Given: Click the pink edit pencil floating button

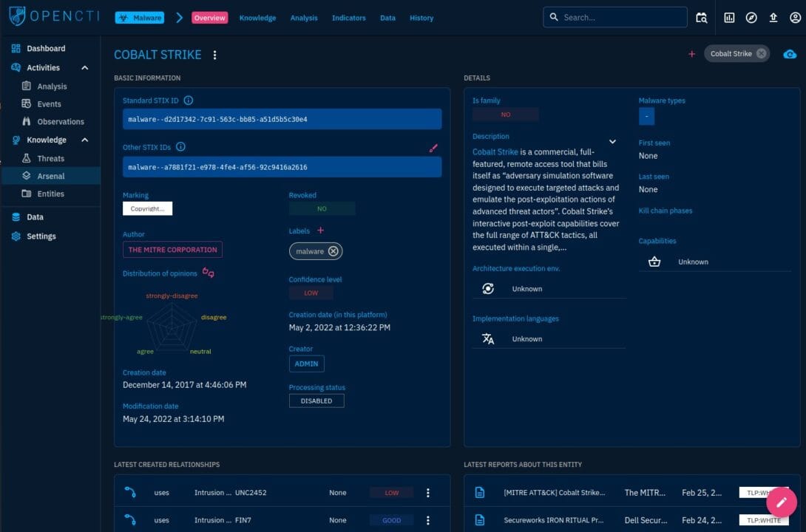Looking at the screenshot, I should click(782, 502).
